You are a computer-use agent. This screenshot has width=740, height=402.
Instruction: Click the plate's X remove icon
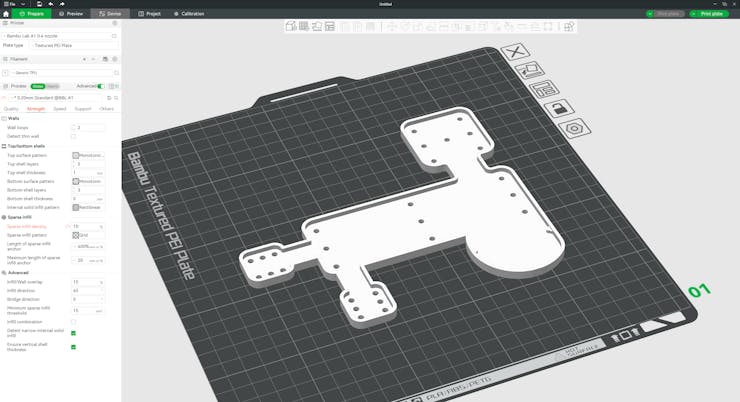point(515,52)
